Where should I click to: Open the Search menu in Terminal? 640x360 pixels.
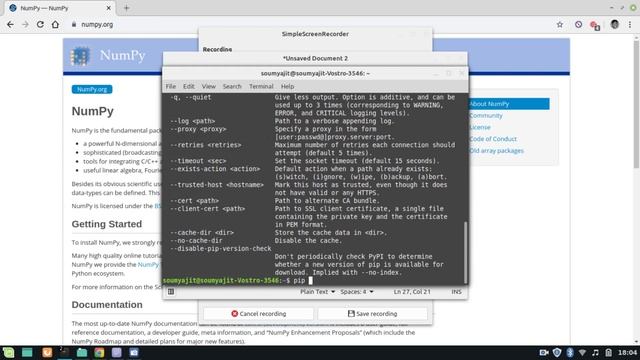(x=232, y=86)
